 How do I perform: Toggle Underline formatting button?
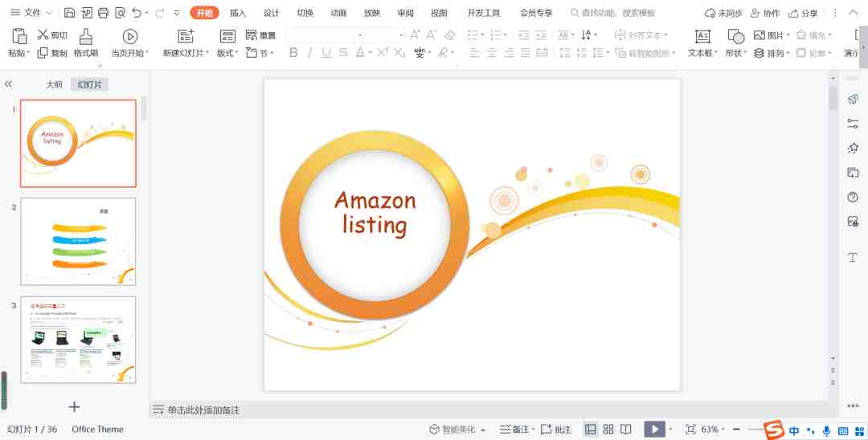[x=326, y=53]
